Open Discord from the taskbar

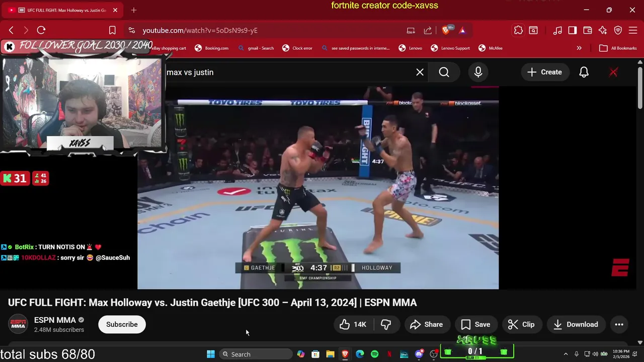419,354
